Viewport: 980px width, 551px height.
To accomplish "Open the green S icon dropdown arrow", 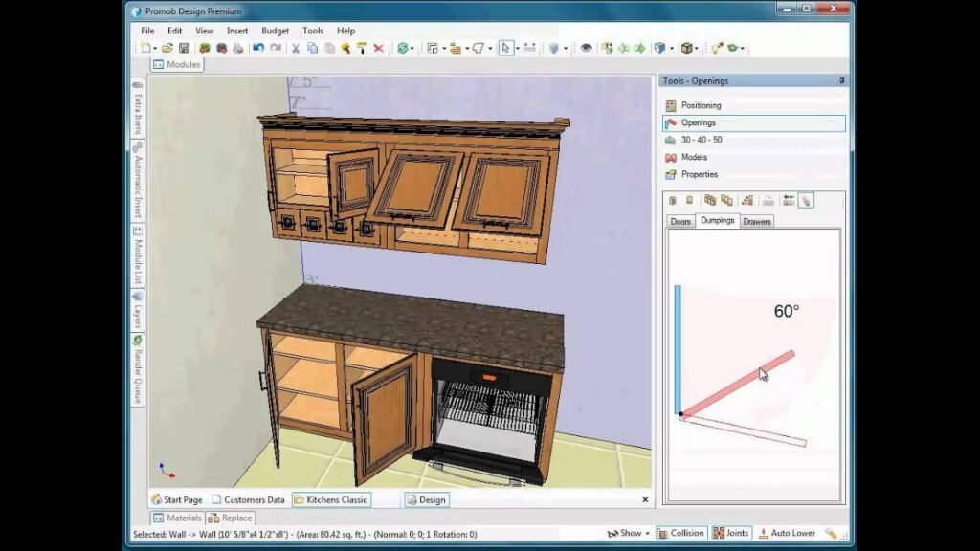I will point(412,49).
